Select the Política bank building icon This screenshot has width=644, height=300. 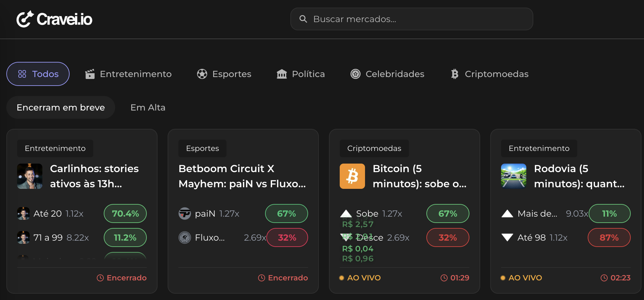[x=281, y=74]
